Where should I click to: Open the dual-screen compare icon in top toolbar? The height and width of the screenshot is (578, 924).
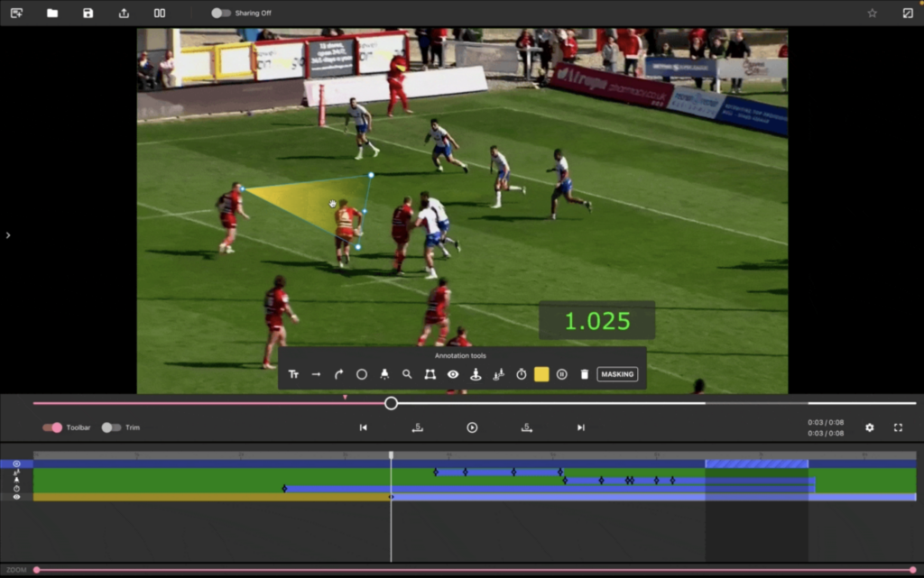click(x=161, y=13)
